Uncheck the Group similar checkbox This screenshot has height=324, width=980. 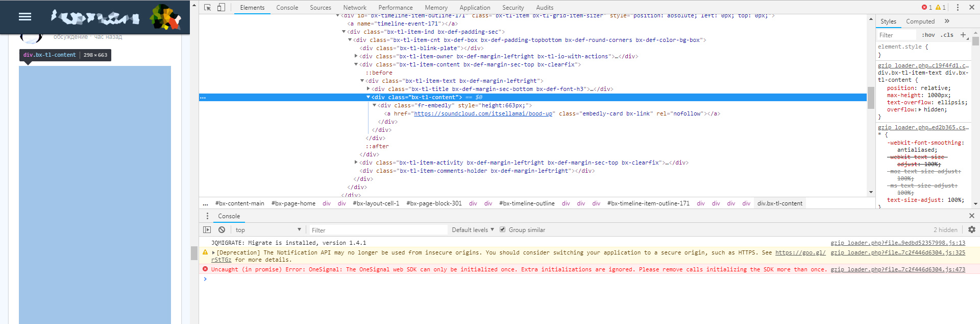point(503,230)
